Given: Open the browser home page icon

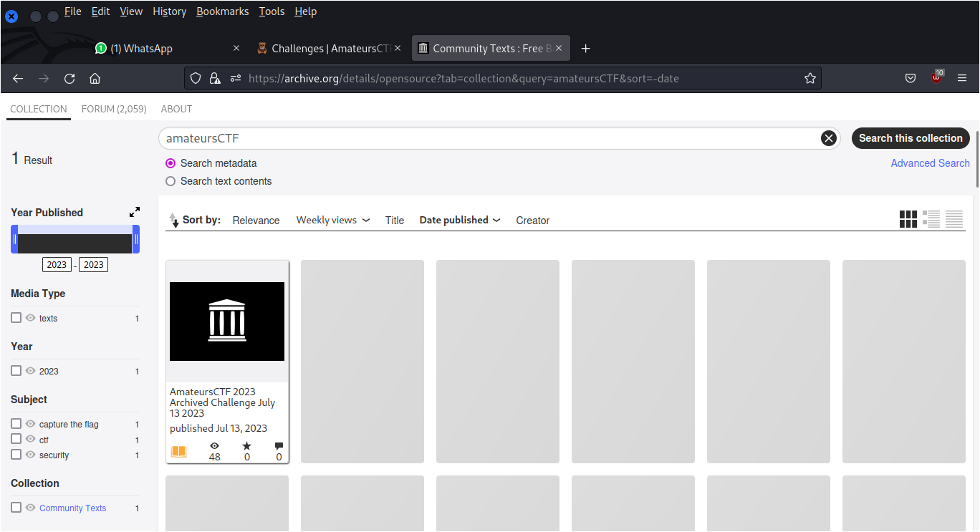Looking at the screenshot, I should point(95,79).
